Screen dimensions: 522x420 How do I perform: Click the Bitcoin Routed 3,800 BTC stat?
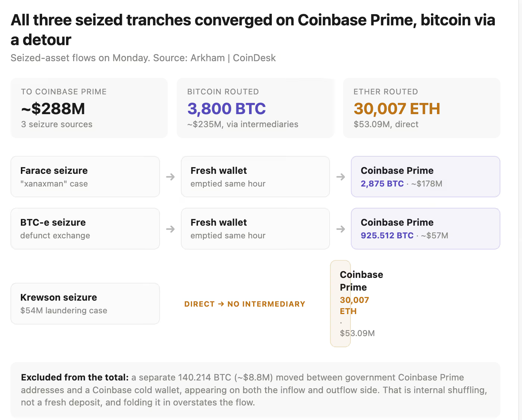(x=255, y=108)
